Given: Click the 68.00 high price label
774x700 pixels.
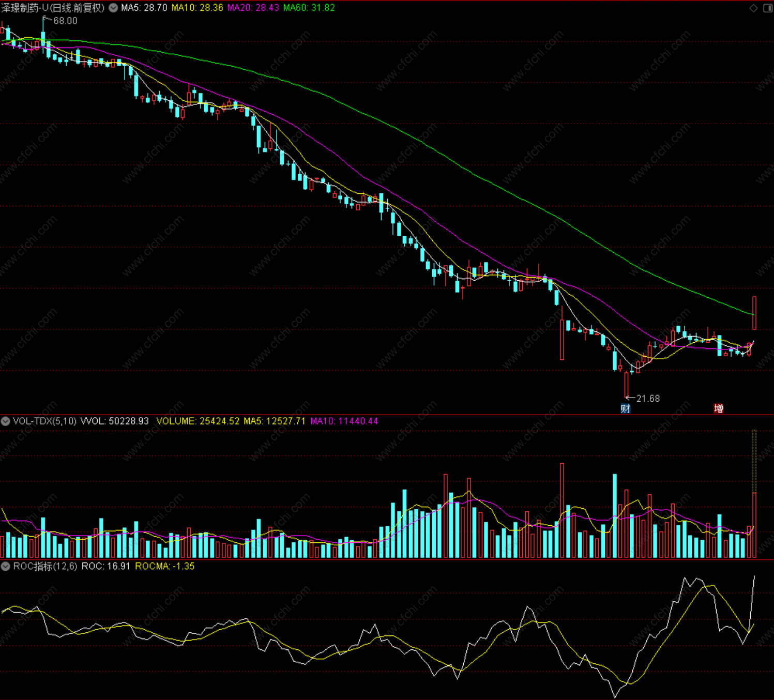Looking at the screenshot, I should (x=65, y=21).
